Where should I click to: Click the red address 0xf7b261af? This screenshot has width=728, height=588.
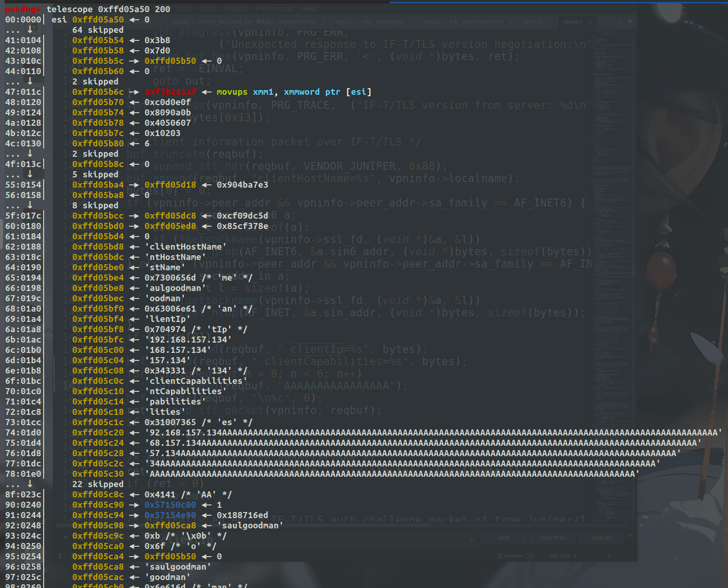(x=170, y=92)
